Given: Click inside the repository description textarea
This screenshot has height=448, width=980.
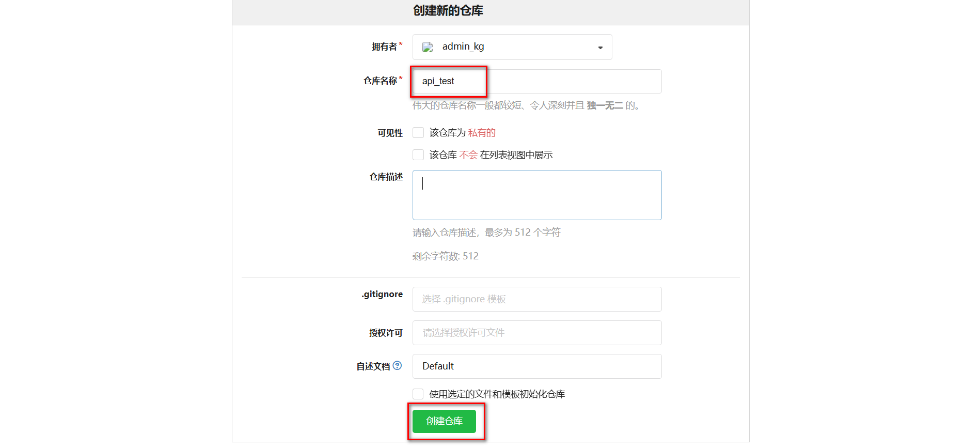Looking at the screenshot, I should click(x=537, y=195).
